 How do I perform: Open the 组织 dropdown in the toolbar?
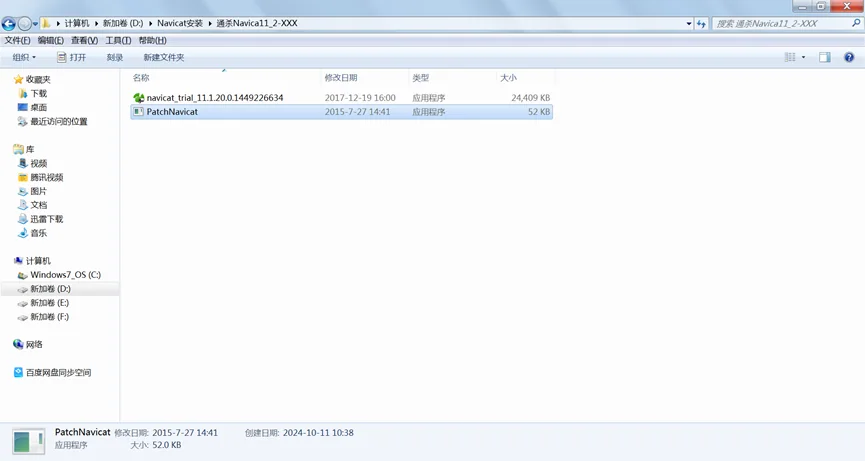[x=24, y=57]
